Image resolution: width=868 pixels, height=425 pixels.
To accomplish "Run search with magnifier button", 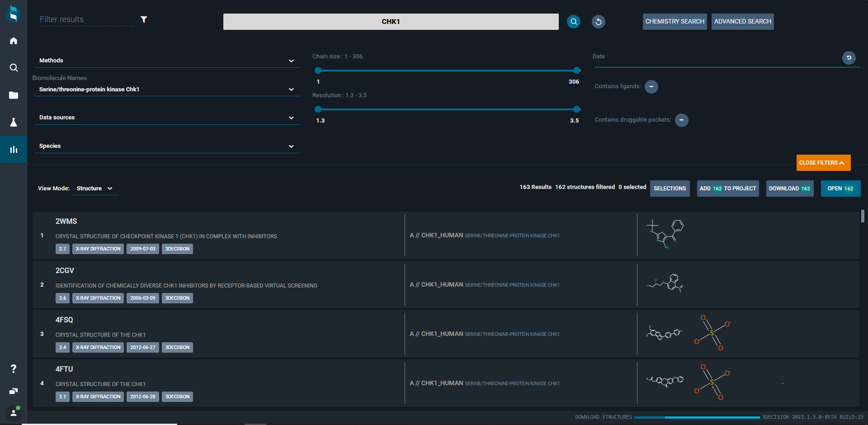I will click(x=574, y=22).
